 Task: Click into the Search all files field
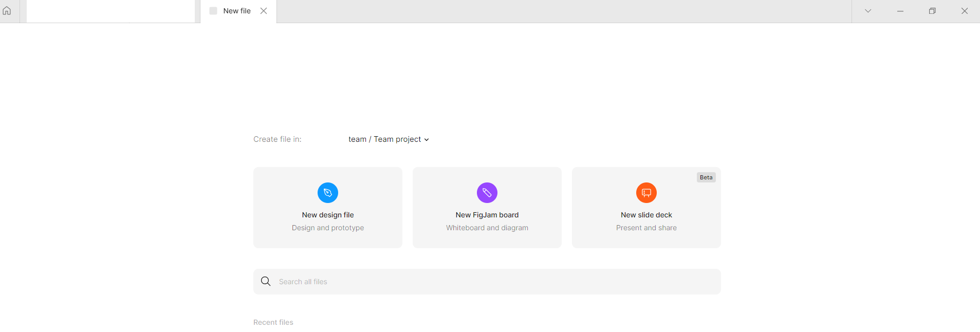point(487,282)
